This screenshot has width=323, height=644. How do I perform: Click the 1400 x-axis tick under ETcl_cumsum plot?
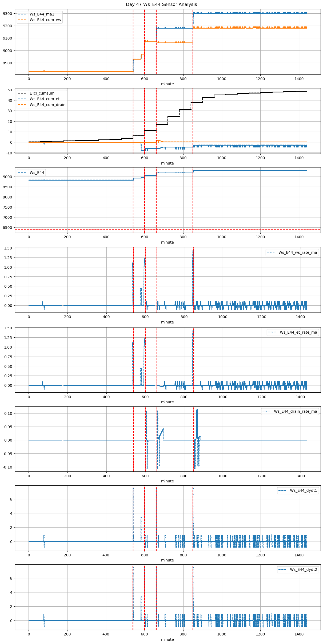(299, 158)
